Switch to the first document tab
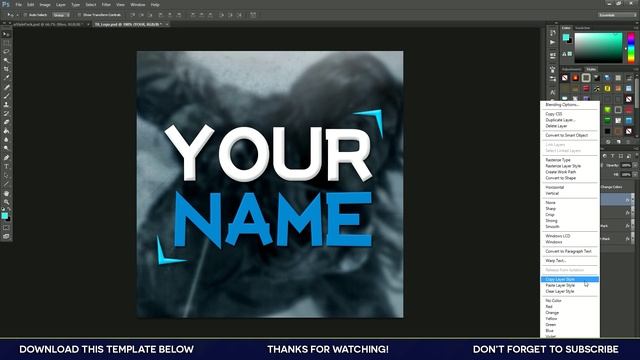 point(47,24)
